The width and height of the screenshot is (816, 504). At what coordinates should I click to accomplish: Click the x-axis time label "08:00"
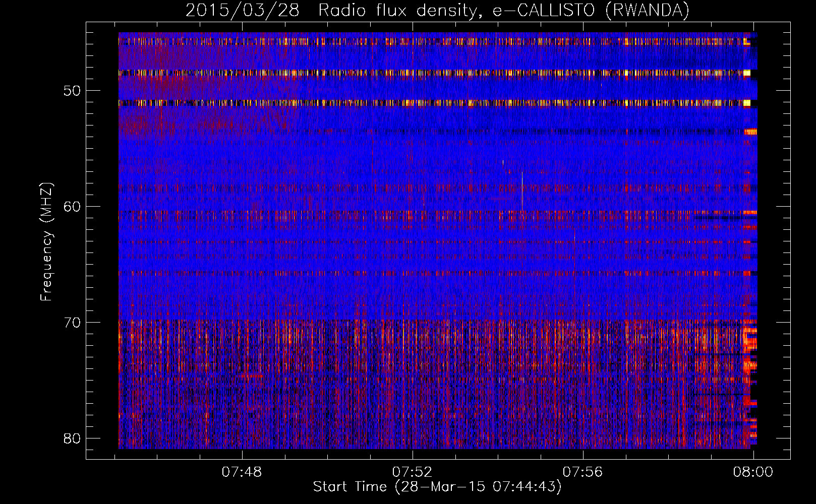click(x=753, y=472)
